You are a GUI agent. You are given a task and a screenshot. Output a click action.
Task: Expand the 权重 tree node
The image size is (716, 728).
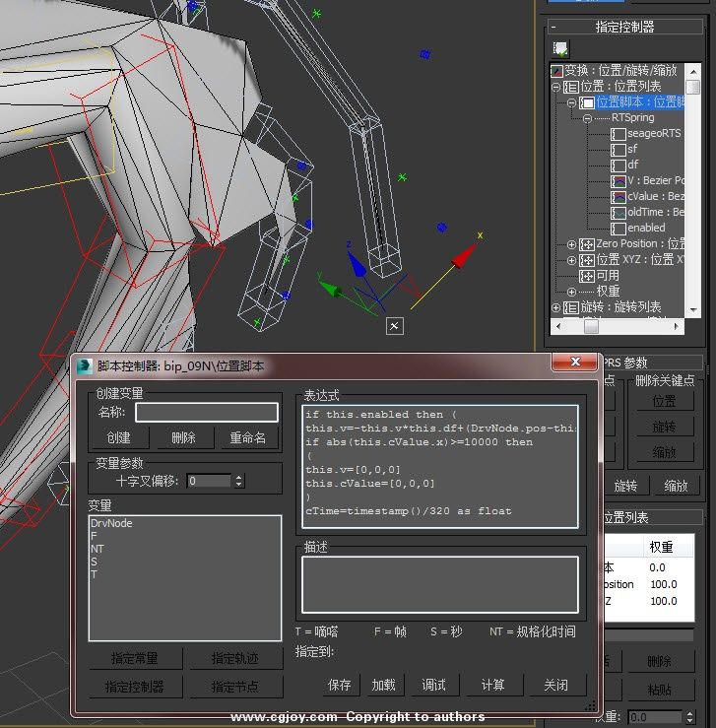[571, 292]
